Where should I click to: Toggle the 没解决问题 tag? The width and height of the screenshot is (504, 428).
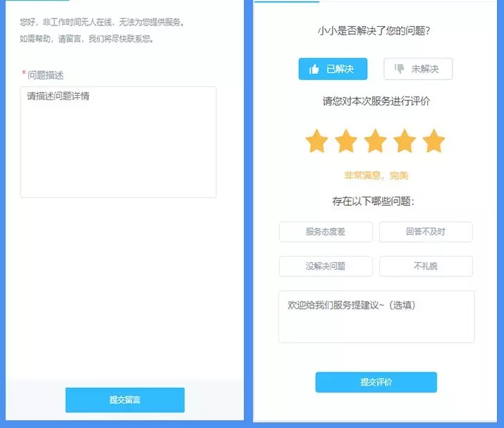pos(326,267)
